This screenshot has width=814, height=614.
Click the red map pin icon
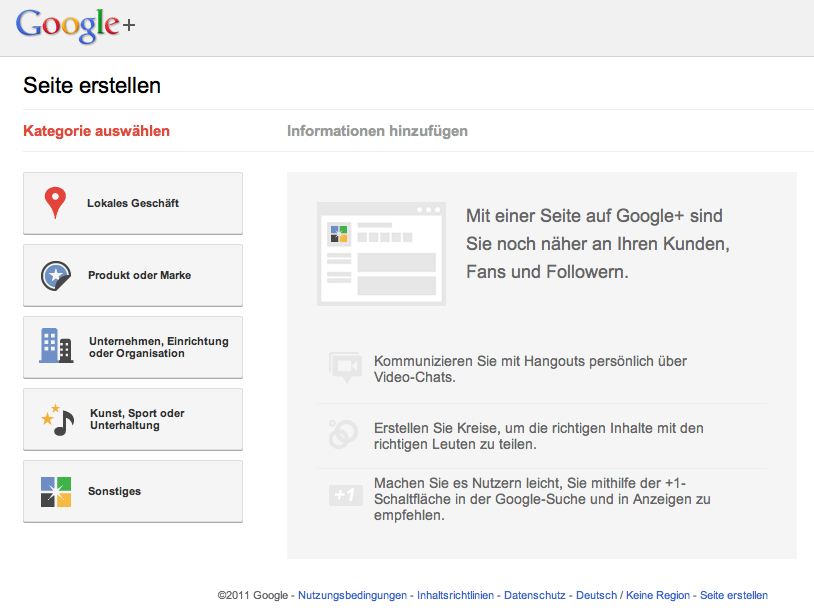click(55, 202)
